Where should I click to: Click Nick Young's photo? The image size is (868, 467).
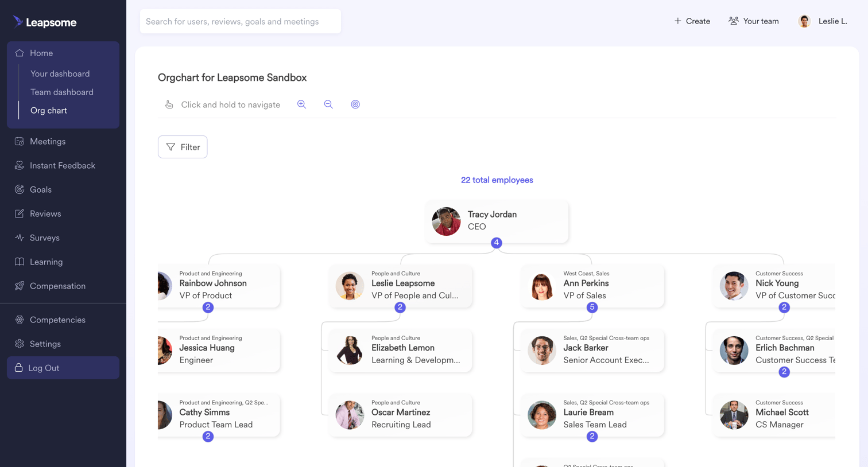coord(734,286)
